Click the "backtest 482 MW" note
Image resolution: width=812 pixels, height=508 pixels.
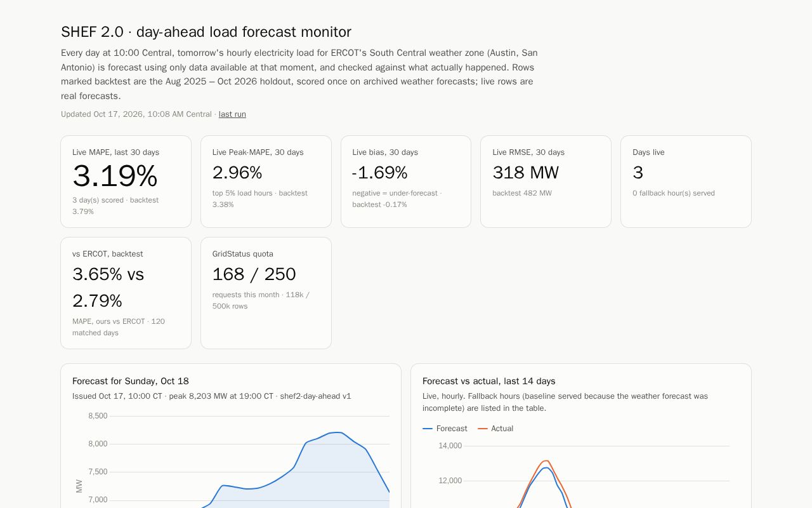pos(522,193)
